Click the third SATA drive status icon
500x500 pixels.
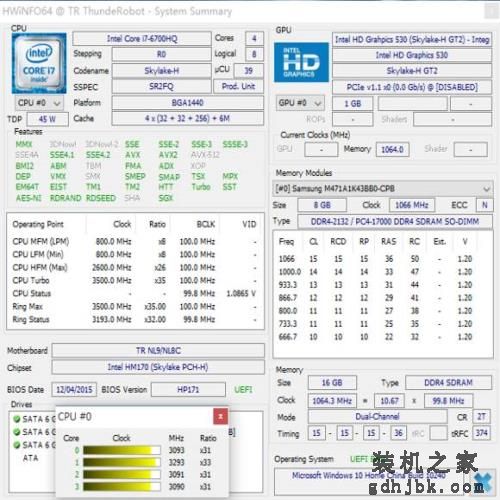tap(16, 445)
